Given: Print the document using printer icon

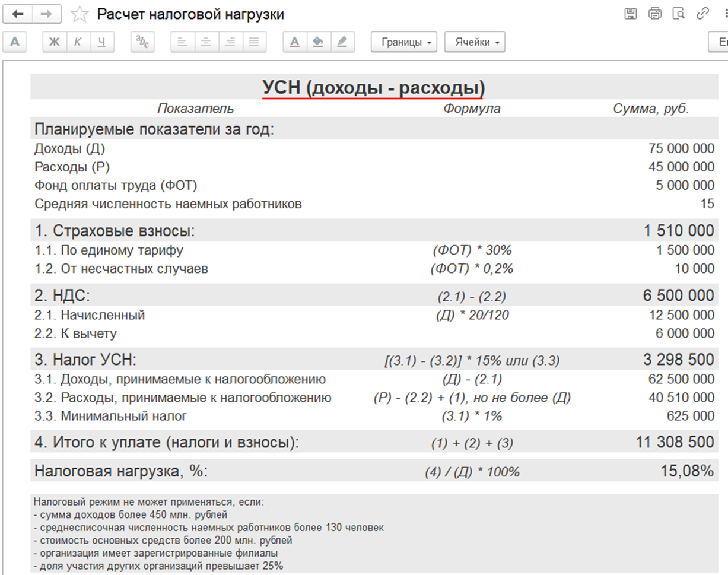Looking at the screenshot, I should tap(654, 14).
